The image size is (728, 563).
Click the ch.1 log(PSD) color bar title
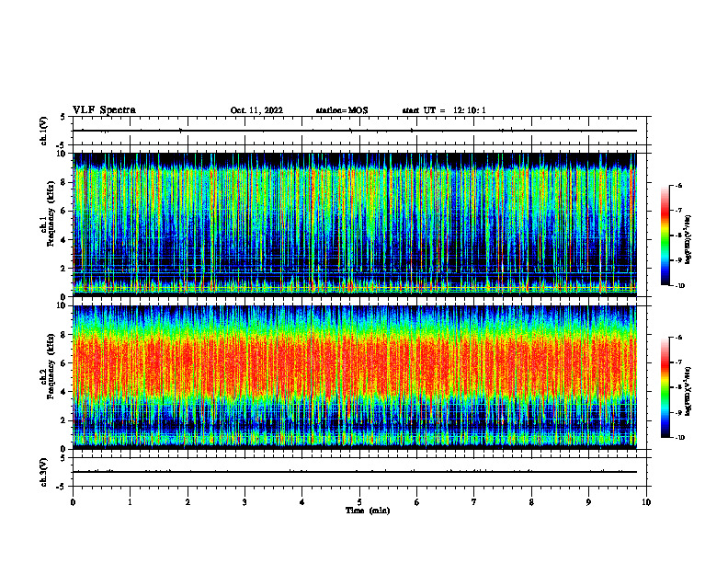[x=688, y=239]
